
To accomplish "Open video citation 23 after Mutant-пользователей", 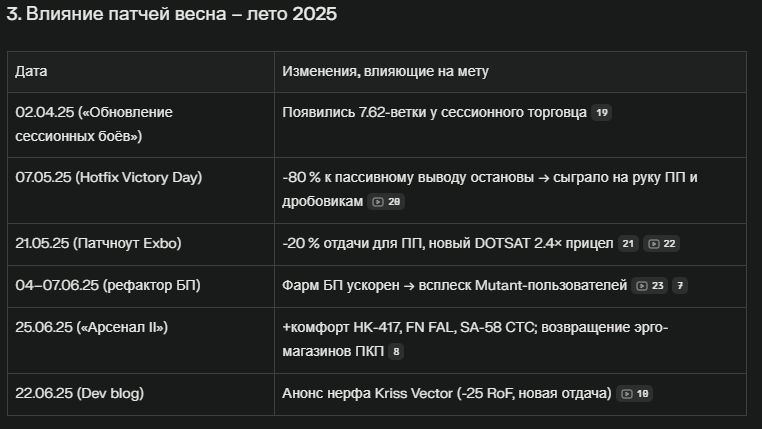I will [x=650, y=286].
